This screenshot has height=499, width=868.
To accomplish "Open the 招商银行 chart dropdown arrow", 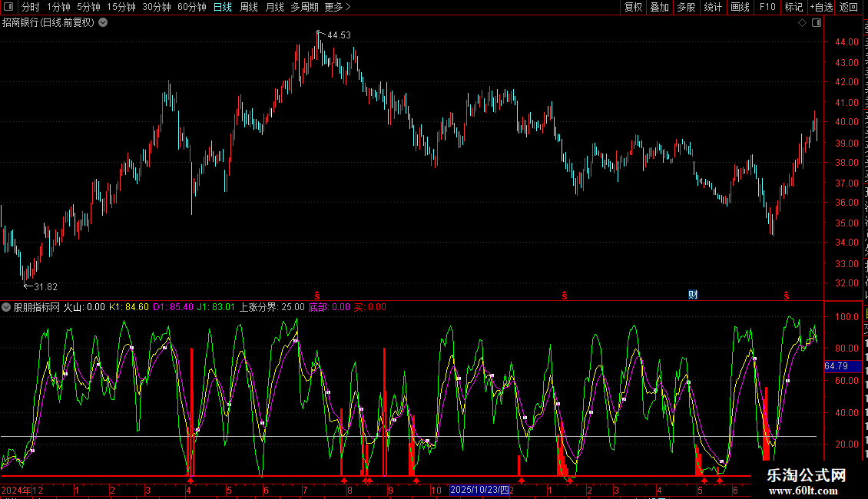I will coord(103,23).
